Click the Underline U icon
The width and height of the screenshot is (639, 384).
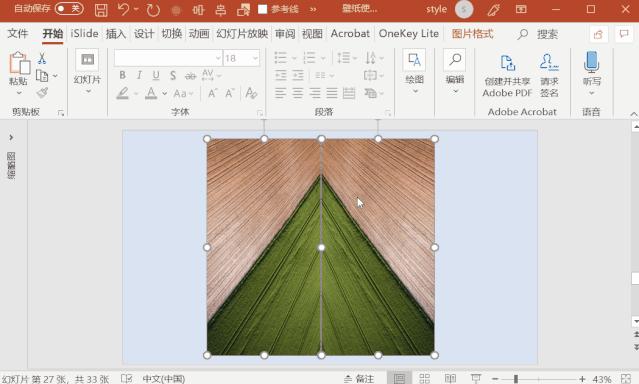coord(156,75)
